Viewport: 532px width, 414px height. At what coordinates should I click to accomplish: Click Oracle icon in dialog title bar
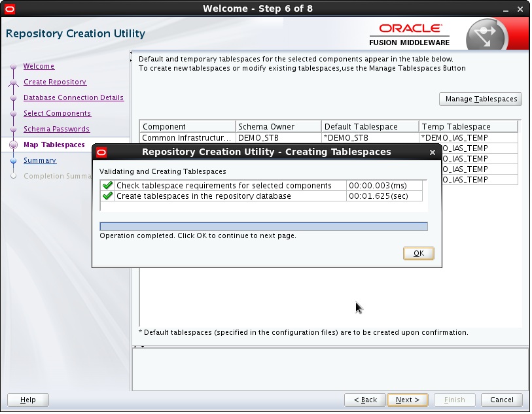101,153
